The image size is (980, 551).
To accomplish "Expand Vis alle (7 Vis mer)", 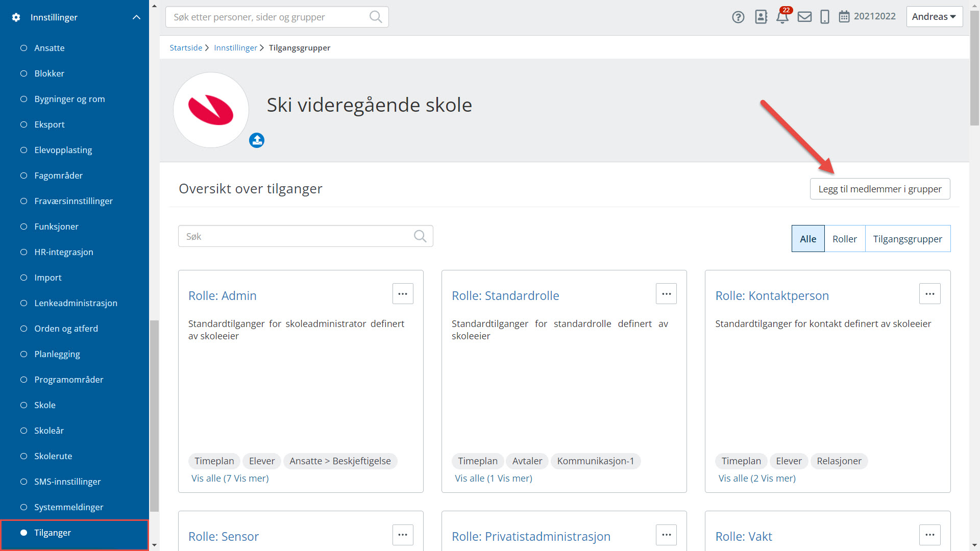I will click(x=230, y=479).
